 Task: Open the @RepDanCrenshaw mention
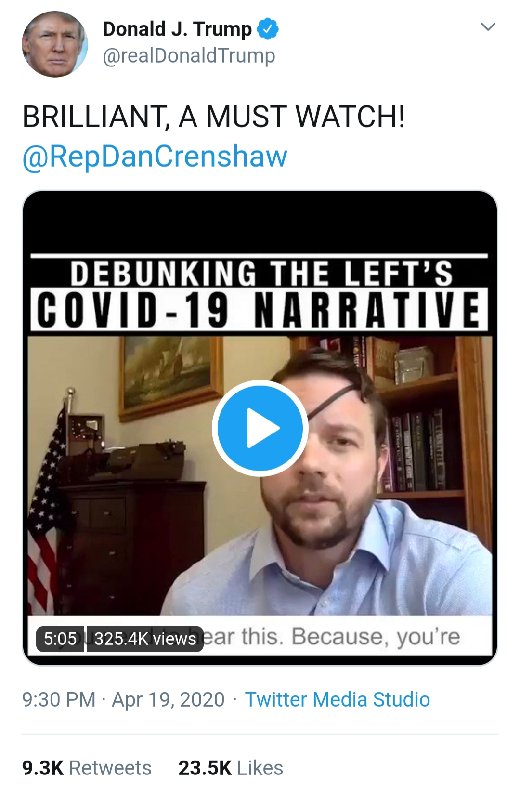(155, 157)
